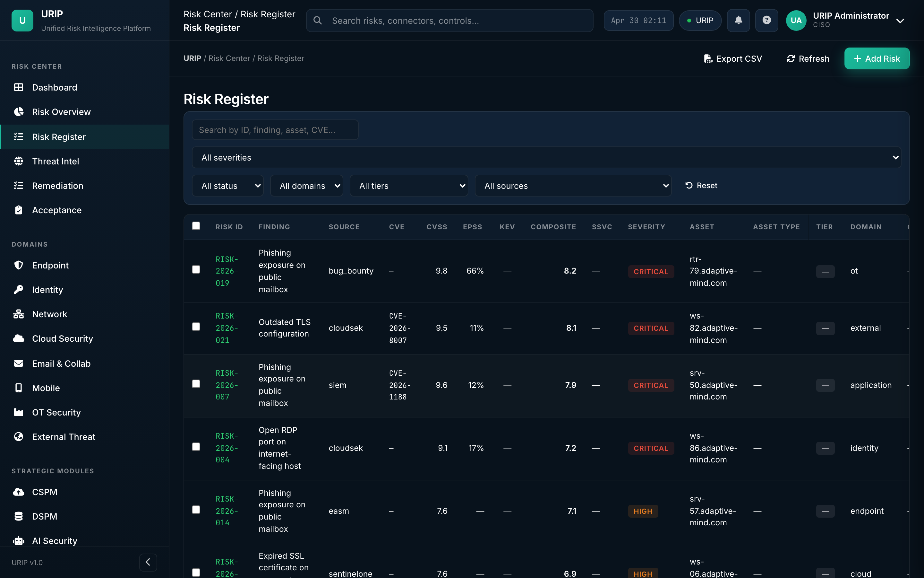
Task: Click the Identity key icon
Action: click(x=18, y=290)
